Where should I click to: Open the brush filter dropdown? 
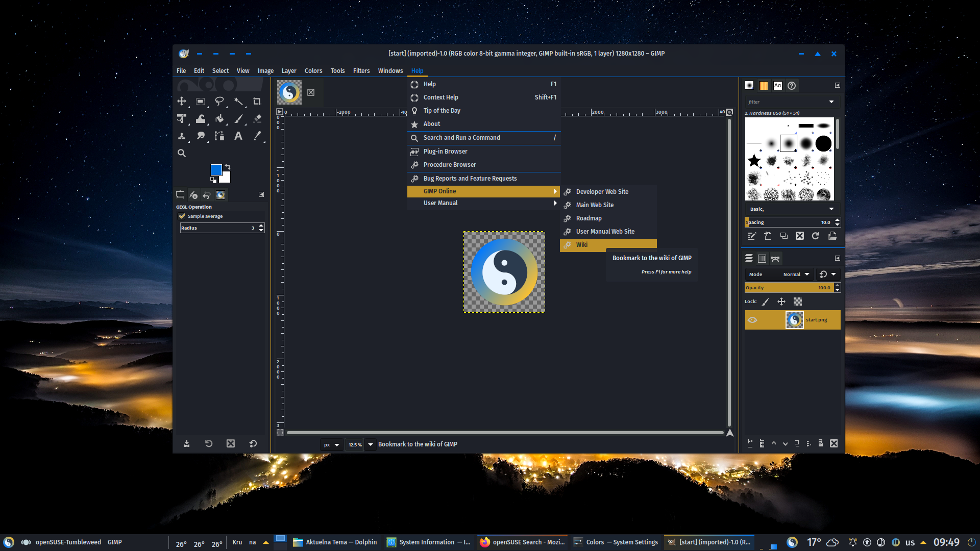click(x=831, y=102)
